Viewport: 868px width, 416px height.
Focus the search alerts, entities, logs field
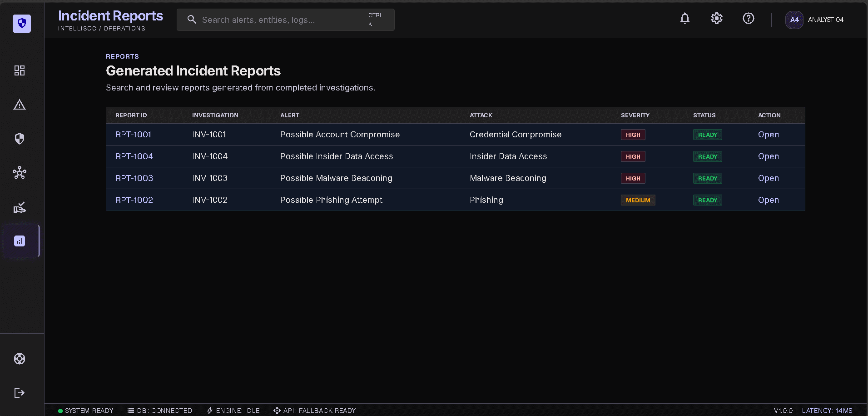pos(285,20)
